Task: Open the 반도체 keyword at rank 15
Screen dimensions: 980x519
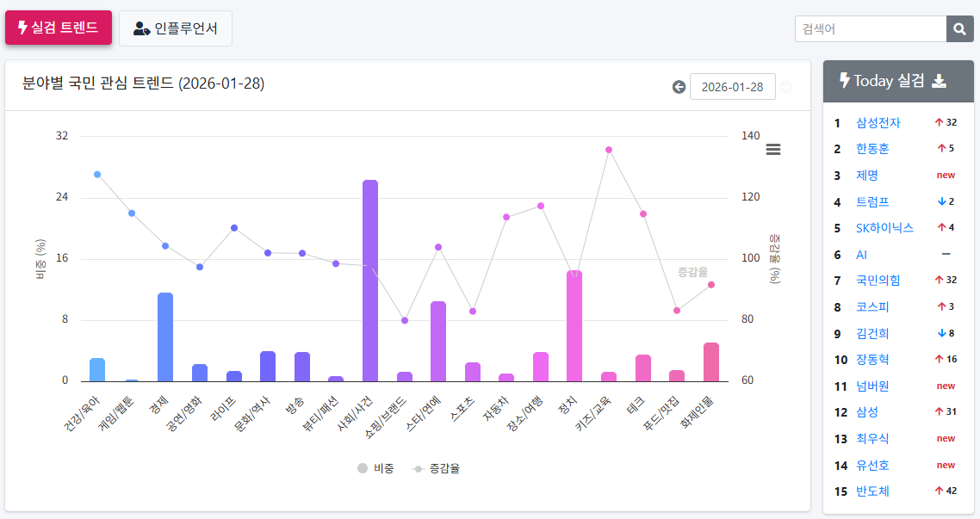Action: pyautogui.click(x=872, y=491)
